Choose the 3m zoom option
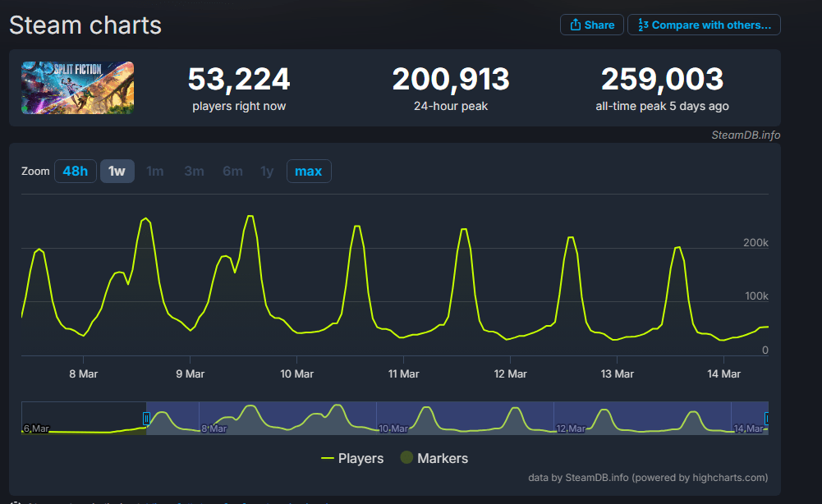This screenshot has height=504, width=822. [x=194, y=172]
